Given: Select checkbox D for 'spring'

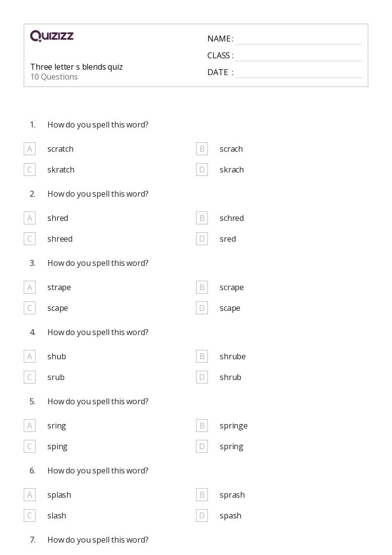Looking at the screenshot, I should pos(202,446).
